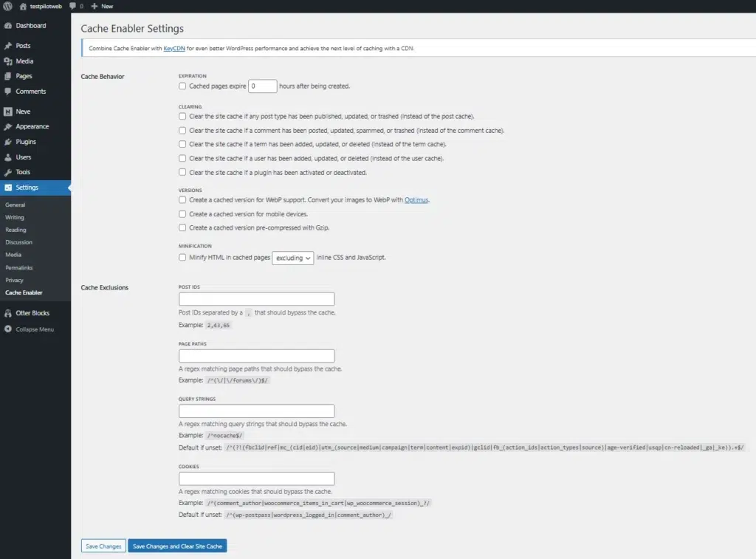Enable cached page expiration checkbox
This screenshot has height=559, width=756.
182,86
